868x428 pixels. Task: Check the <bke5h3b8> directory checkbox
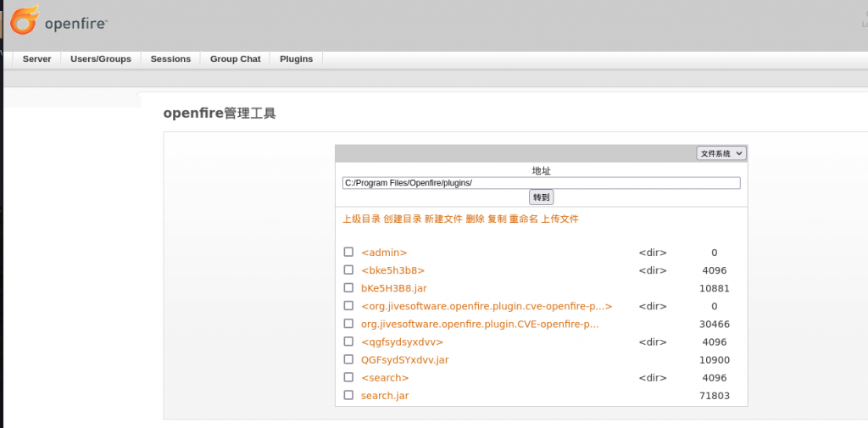pyautogui.click(x=348, y=270)
